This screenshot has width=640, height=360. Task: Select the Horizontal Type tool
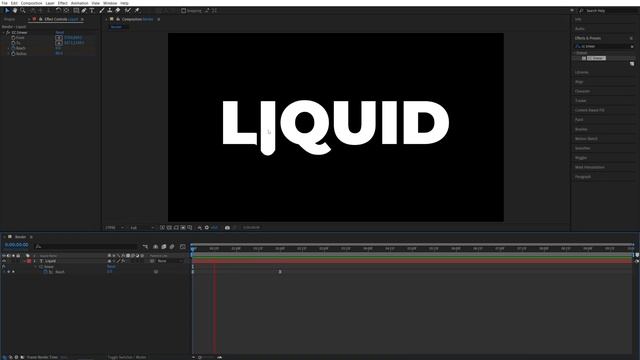click(92, 11)
